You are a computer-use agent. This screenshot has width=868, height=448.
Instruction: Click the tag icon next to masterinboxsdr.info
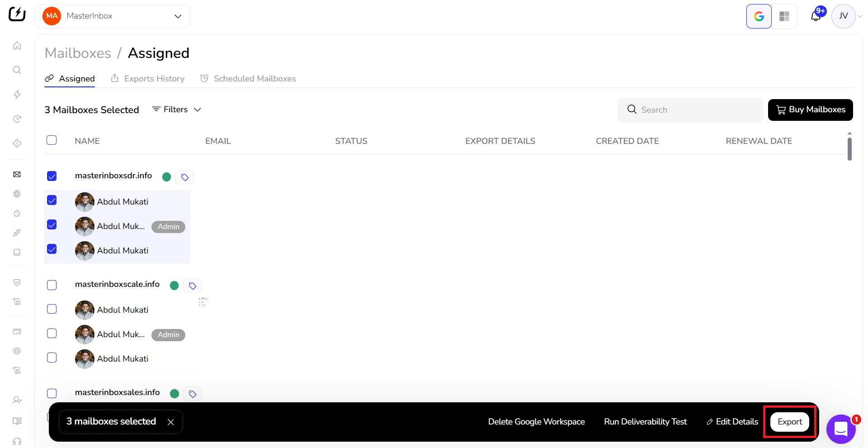185,177
